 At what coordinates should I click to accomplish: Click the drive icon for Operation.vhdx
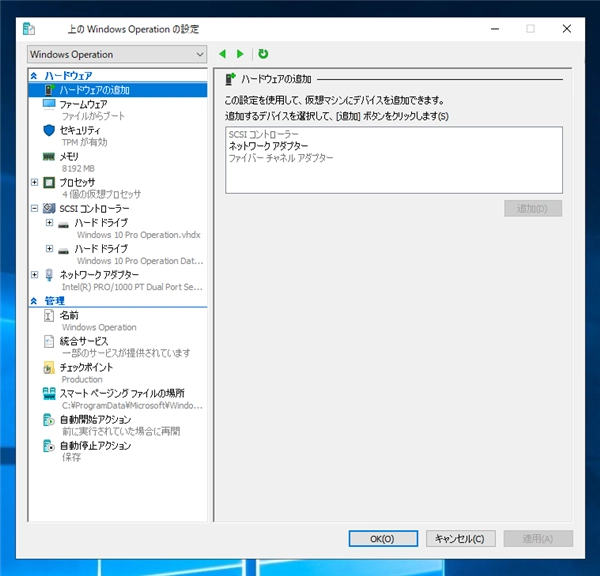(64, 224)
